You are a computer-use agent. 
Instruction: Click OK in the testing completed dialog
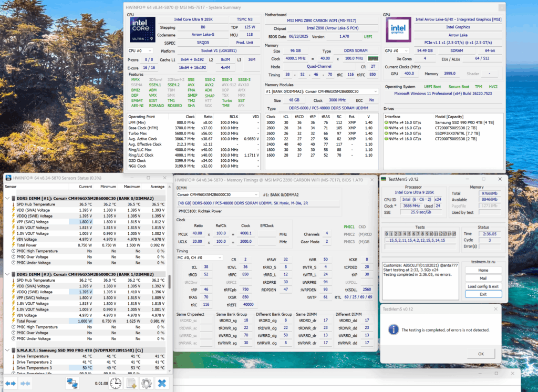pyautogui.click(x=481, y=354)
